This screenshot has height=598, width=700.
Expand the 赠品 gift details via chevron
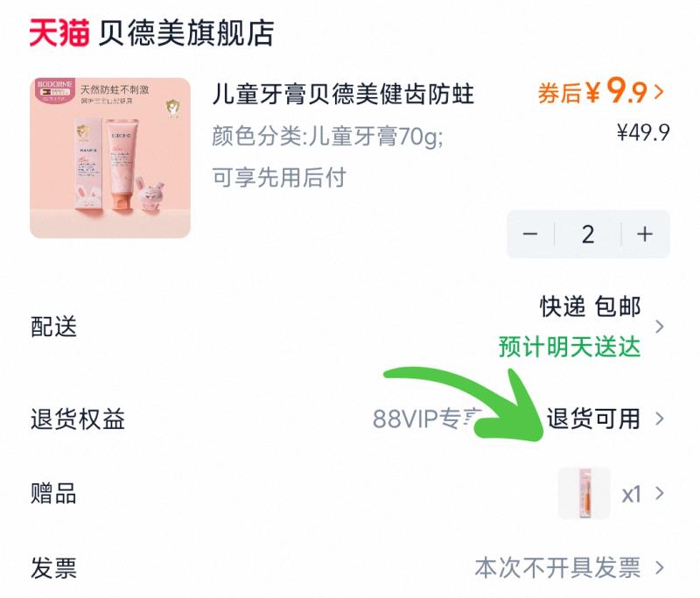pyautogui.click(x=661, y=494)
